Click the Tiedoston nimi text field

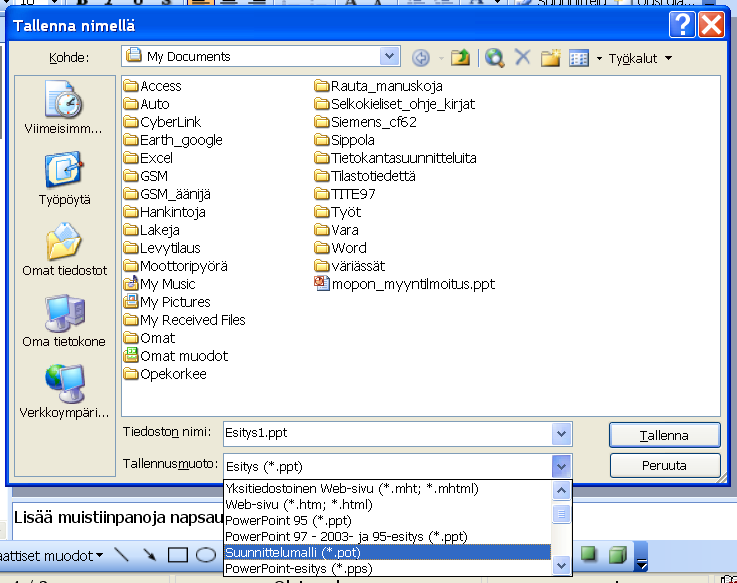388,433
